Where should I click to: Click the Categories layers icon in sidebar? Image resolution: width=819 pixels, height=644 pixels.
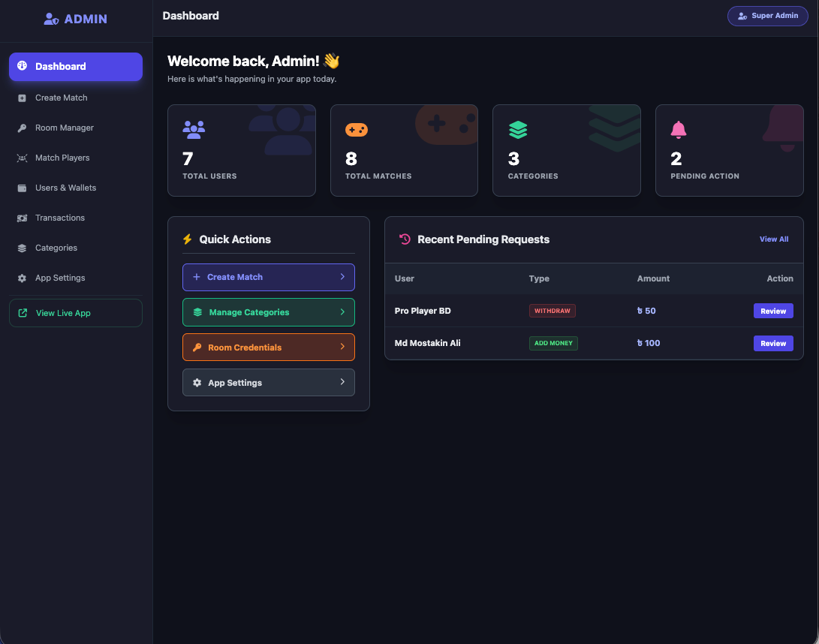(22, 248)
